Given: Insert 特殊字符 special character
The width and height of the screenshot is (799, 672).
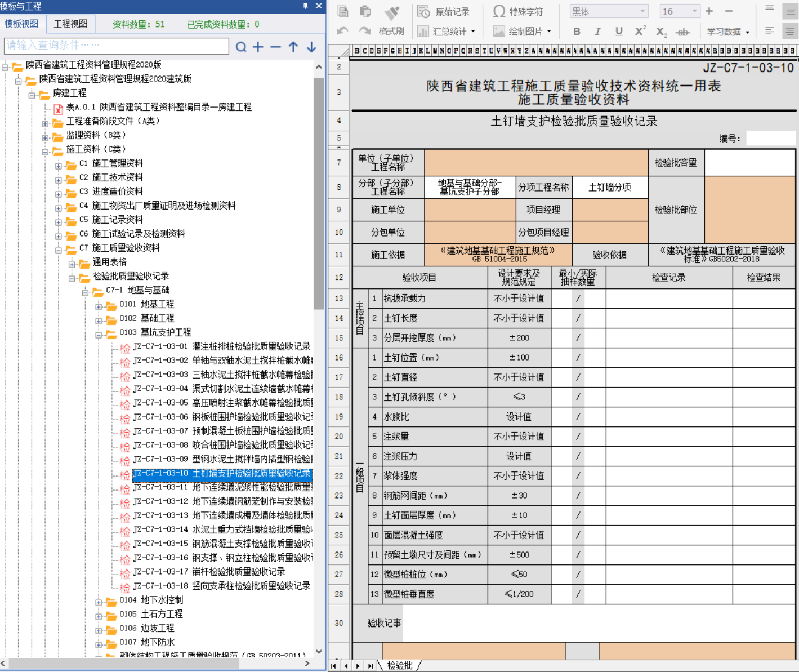Looking at the screenshot, I should pos(518,12).
